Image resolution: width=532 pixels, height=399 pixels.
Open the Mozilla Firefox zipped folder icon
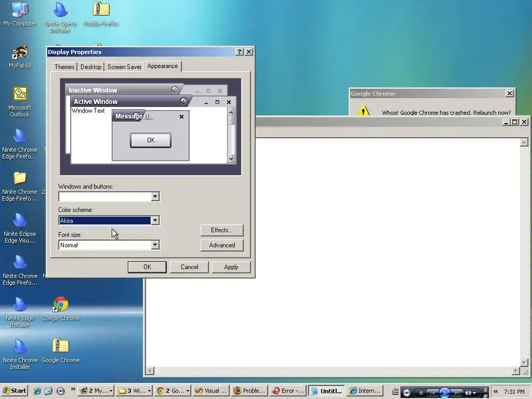(101, 14)
